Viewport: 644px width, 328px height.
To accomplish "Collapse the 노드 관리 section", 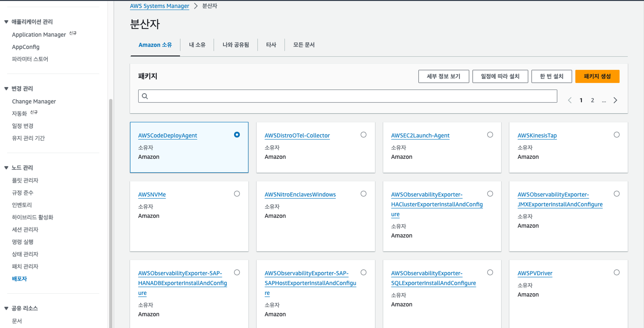I will click(x=6, y=168).
